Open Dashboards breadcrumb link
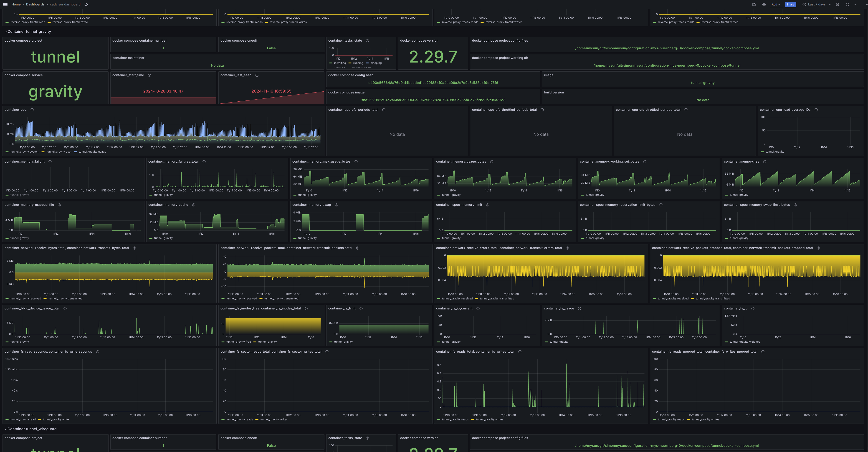868x452 pixels. (35, 5)
